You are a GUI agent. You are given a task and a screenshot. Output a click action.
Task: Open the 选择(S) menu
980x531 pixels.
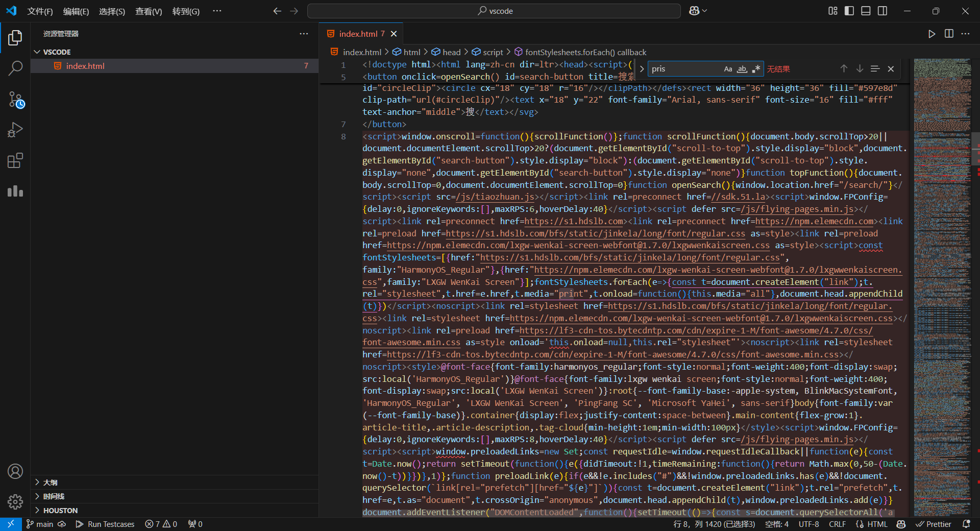[112, 11]
